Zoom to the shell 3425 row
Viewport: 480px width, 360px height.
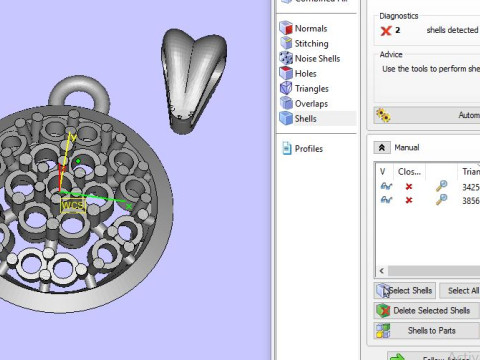click(442, 186)
